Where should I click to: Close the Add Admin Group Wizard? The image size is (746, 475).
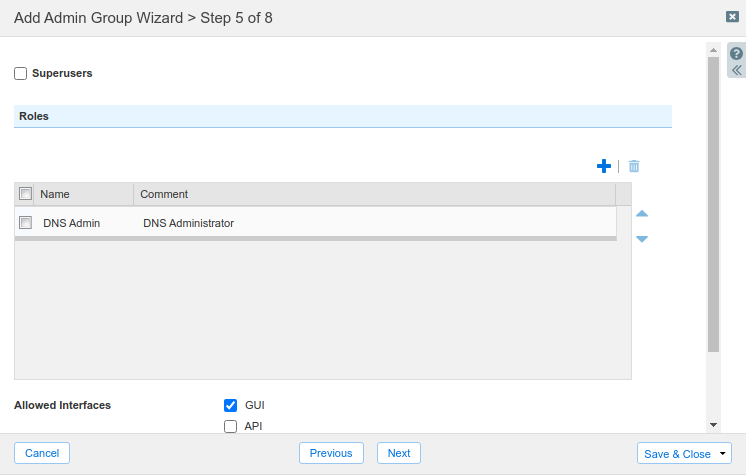[732, 17]
